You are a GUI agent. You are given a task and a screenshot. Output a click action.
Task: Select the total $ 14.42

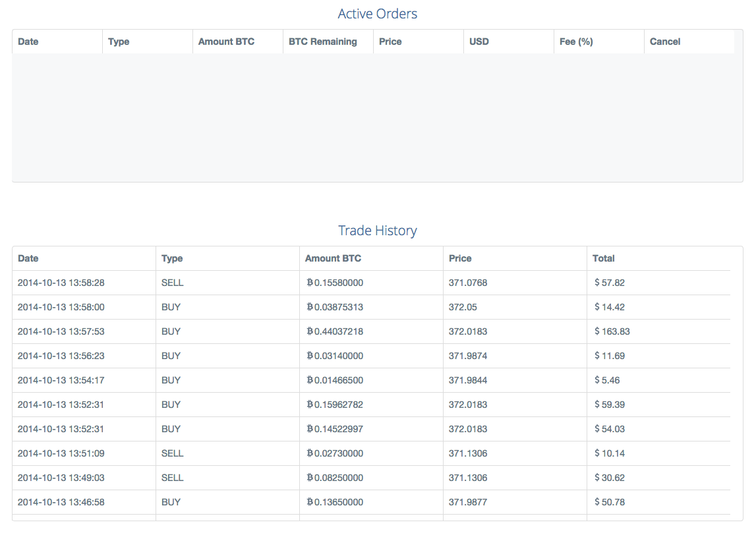610,307
